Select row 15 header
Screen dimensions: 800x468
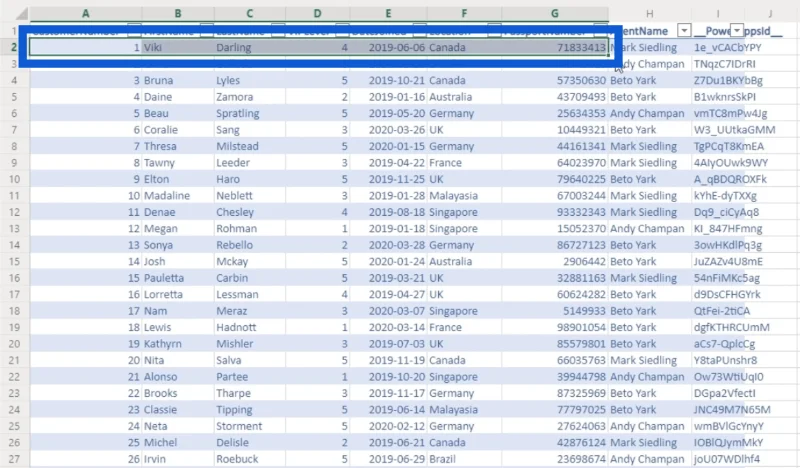(14, 261)
